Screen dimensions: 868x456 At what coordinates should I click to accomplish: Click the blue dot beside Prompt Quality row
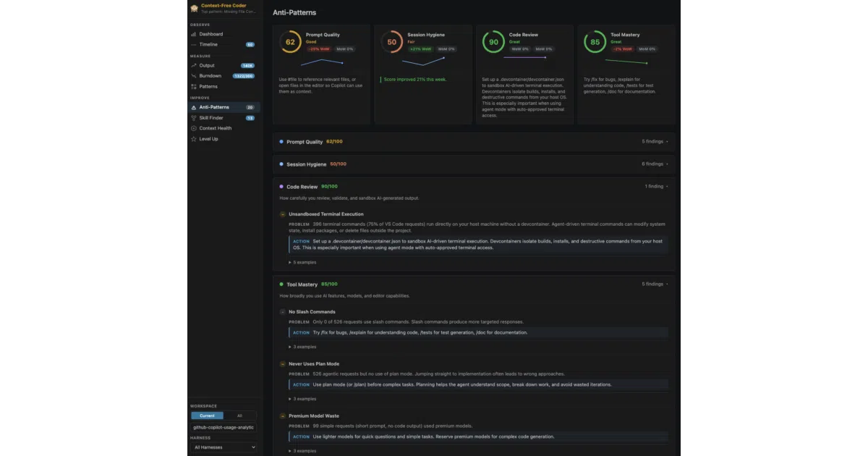(x=281, y=142)
